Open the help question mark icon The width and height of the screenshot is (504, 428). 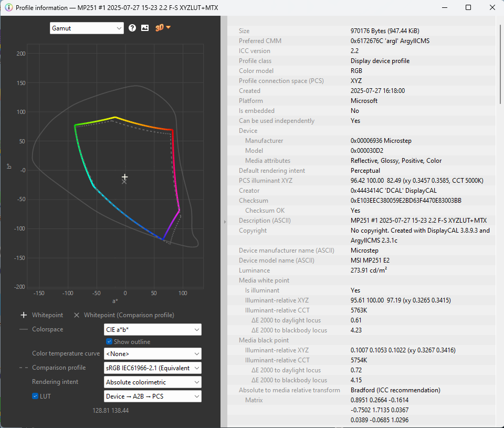point(132,28)
